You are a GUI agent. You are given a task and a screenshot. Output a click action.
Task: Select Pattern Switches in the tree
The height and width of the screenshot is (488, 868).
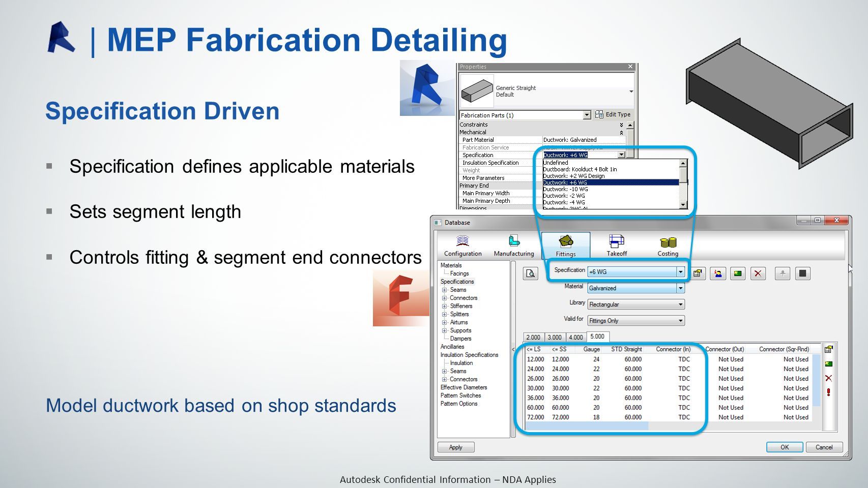pyautogui.click(x=460, y=395)
